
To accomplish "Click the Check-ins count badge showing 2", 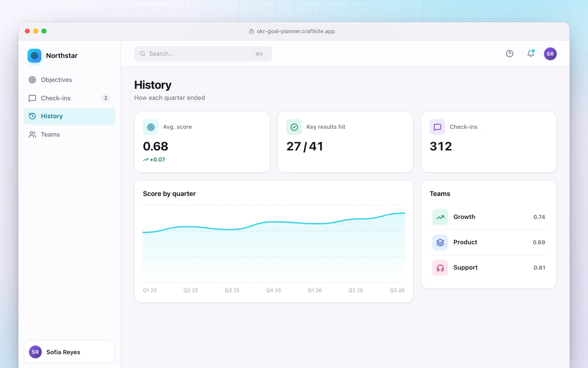I will (x=106, y=98).
